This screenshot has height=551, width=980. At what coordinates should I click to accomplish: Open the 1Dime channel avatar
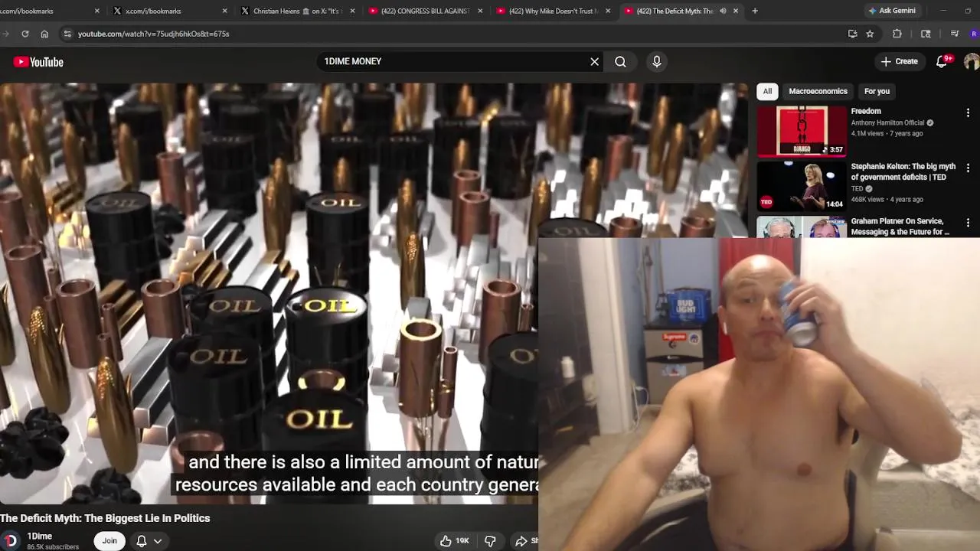(x=10, y=540)
